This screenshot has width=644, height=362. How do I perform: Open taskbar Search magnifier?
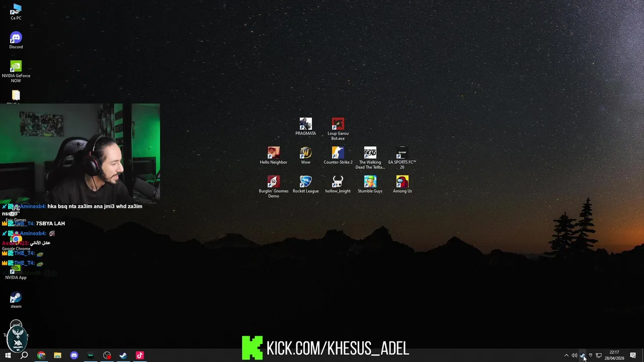click(24, 355)
